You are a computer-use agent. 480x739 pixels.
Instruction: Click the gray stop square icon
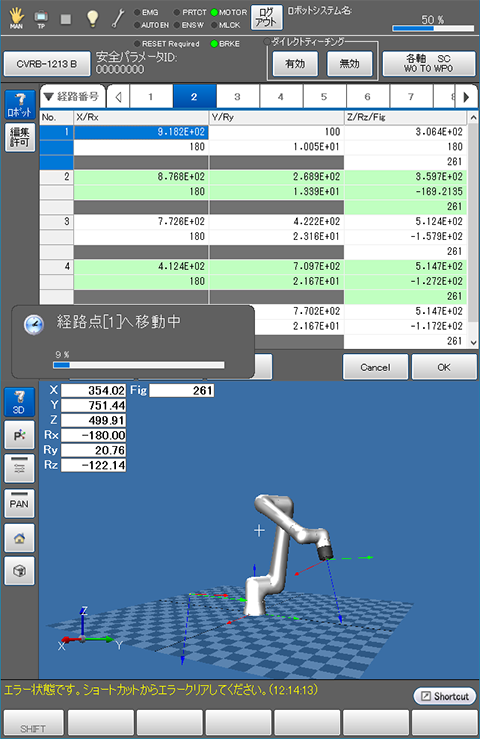pyautogui.click(x=66, y=19)
